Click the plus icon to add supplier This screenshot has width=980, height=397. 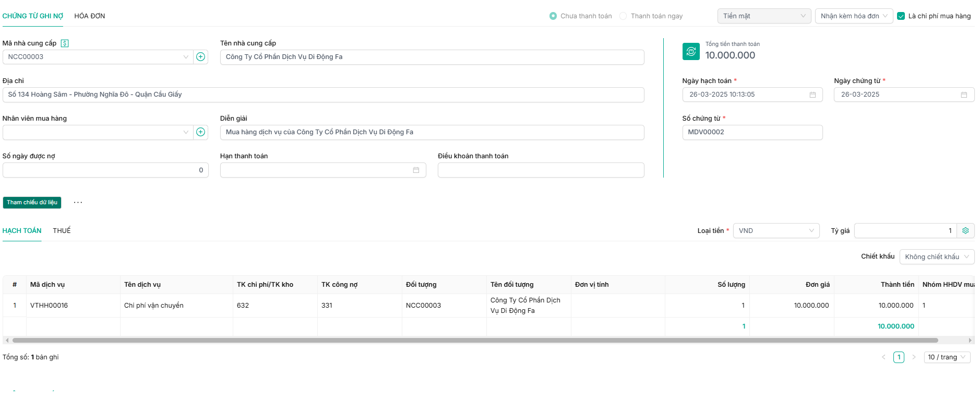pyautogui.click(x=200, y=57)
